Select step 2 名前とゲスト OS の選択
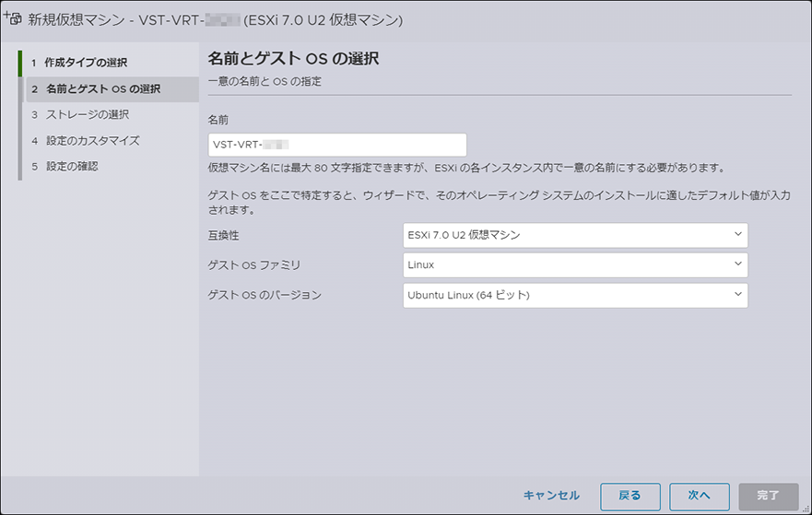Screen dimensions: 812x515 click(x=112, y=89)
